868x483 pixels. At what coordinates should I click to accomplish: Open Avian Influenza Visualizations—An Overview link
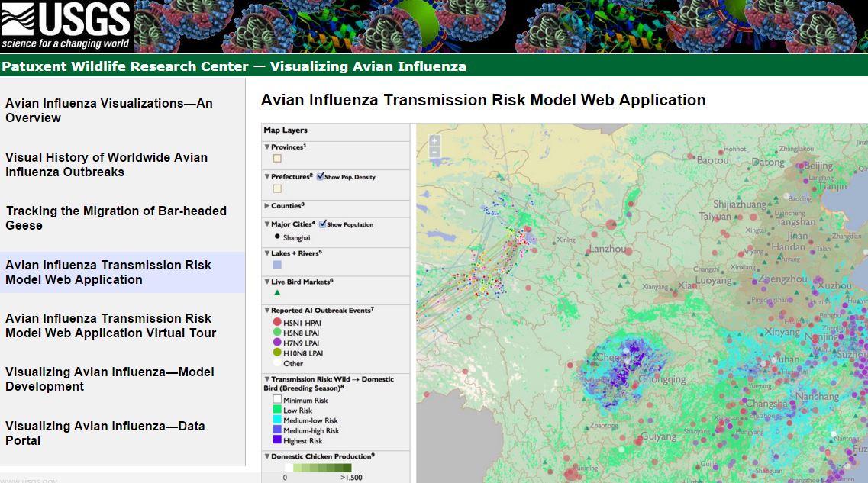[109, 111]
